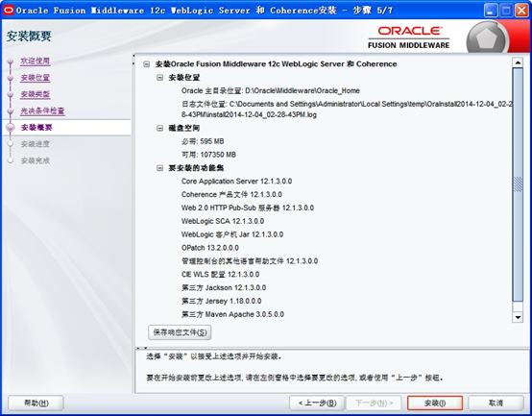Screen dimensions: 532x416
Task: Go to the 安装类型 step
Action: pos(36,94)
